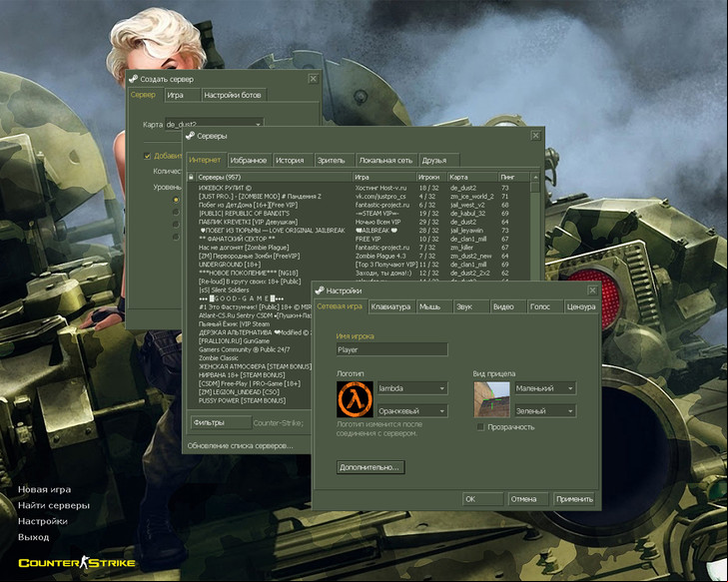
Task: Select the НИРВАНА 18+ [STEAM BONUS] server
Action: pos(250,375)
